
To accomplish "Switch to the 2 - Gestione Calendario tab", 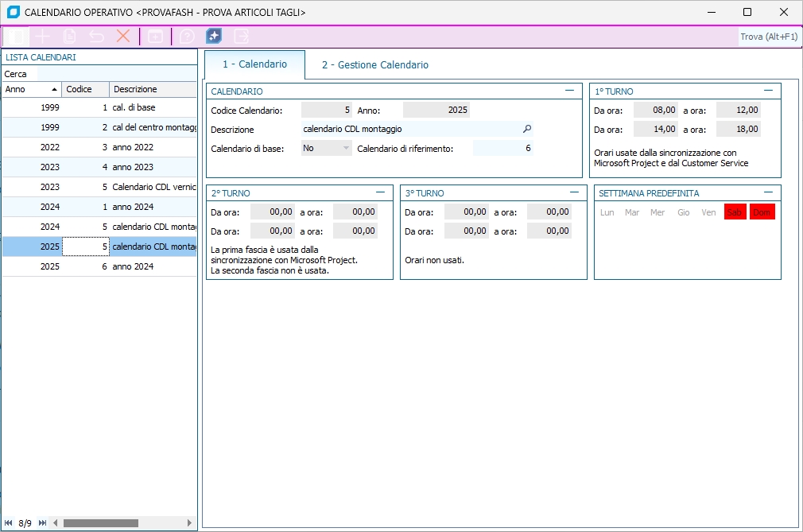I will tap(374, 65).
